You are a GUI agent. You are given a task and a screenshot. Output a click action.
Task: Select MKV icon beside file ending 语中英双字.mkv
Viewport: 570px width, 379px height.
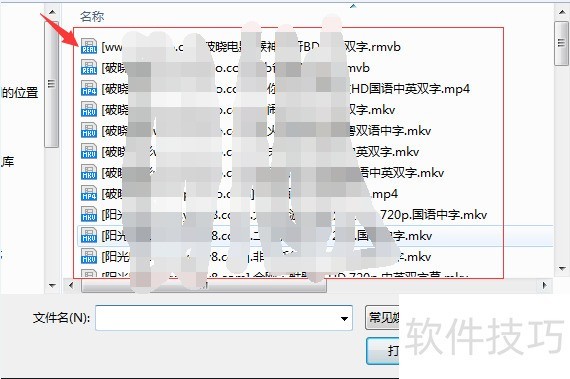tap(89, 173)
